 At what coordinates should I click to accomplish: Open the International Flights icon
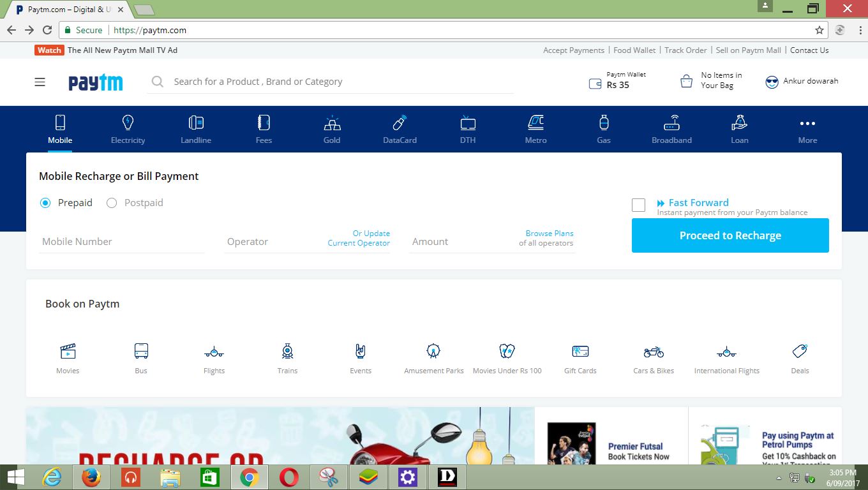[x=726, y=352]
